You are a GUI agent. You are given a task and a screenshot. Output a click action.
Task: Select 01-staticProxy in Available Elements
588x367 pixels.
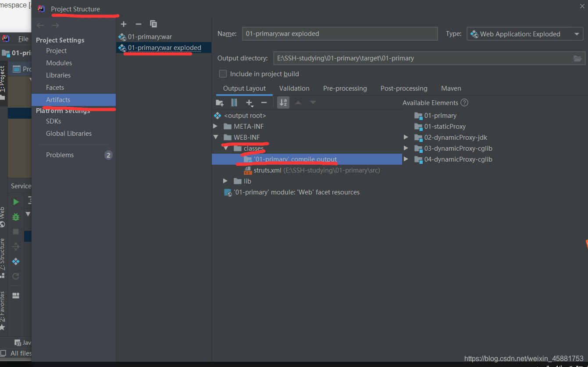440,127
